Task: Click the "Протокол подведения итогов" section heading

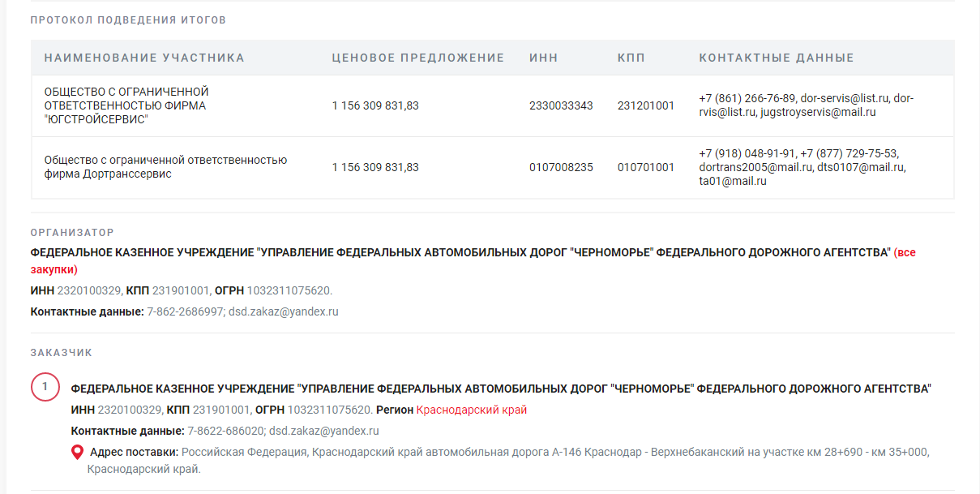Action: point(128,19)
